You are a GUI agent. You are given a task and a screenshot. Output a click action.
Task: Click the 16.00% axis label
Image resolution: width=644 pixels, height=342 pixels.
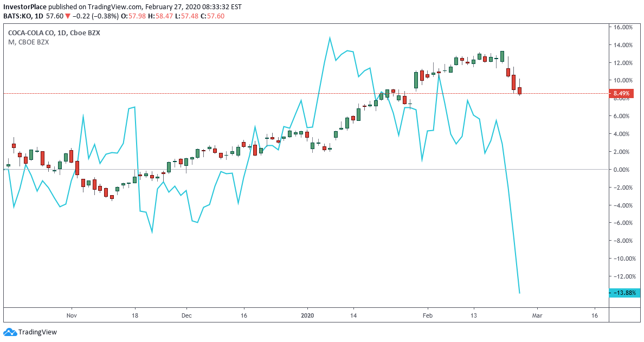pos(623,27)
